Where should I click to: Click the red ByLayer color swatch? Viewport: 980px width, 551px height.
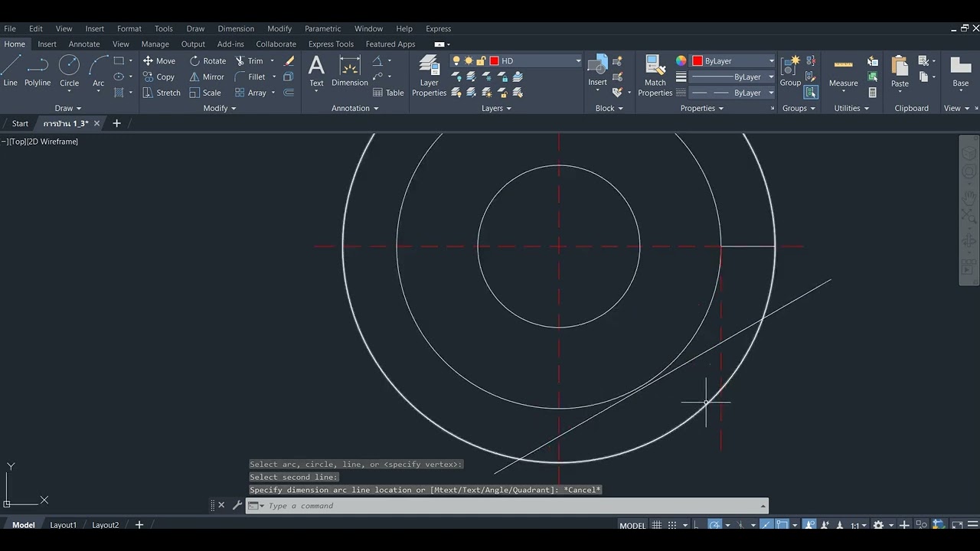pos(697,60)
